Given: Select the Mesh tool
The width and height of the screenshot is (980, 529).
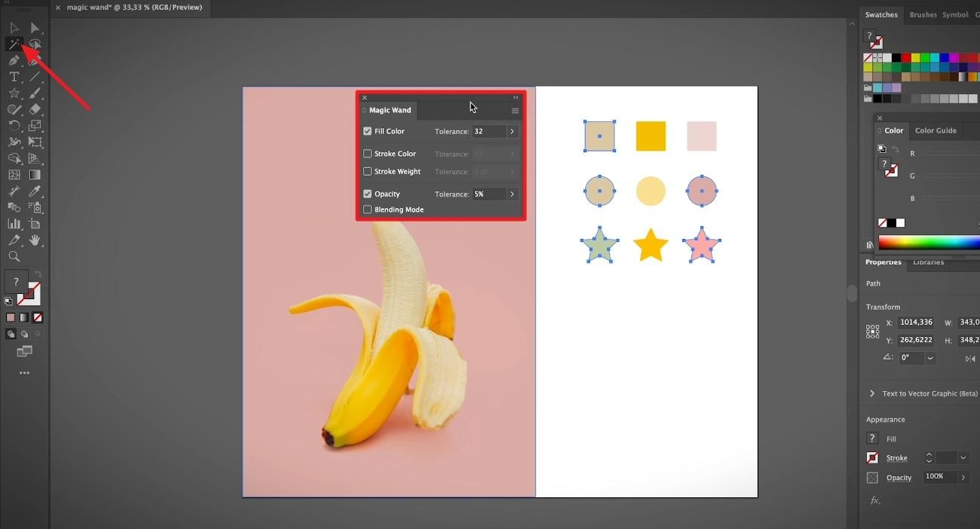Looking at the screenshot, I should click(x=14, y=175).
